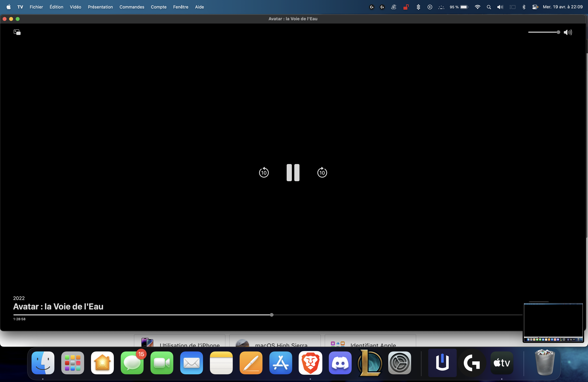Launch Brave browser from Dock
Viewport: 588px width, 382px height.
click(310, 363)
